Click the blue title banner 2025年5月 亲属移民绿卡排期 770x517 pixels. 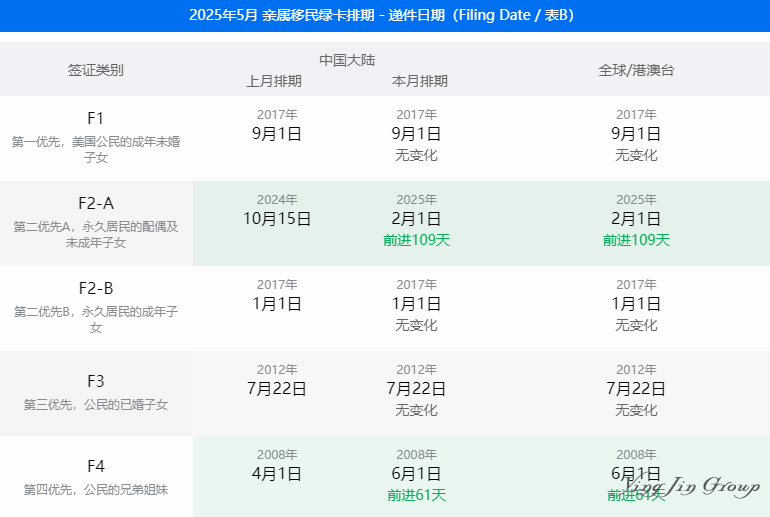pyautogui.click(x=385, y=16)
